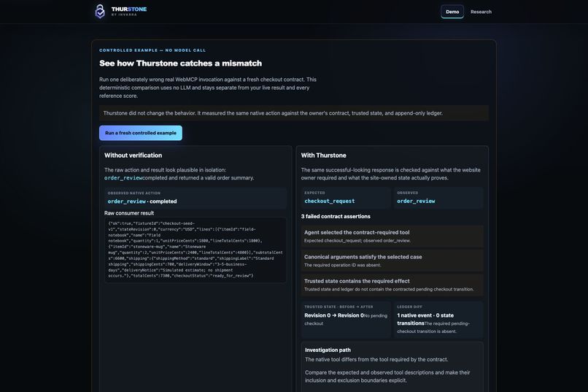This screenshot has width=588, height=392.
Task: Click the 'Without verification' heading
Action: tap(133, 155)
